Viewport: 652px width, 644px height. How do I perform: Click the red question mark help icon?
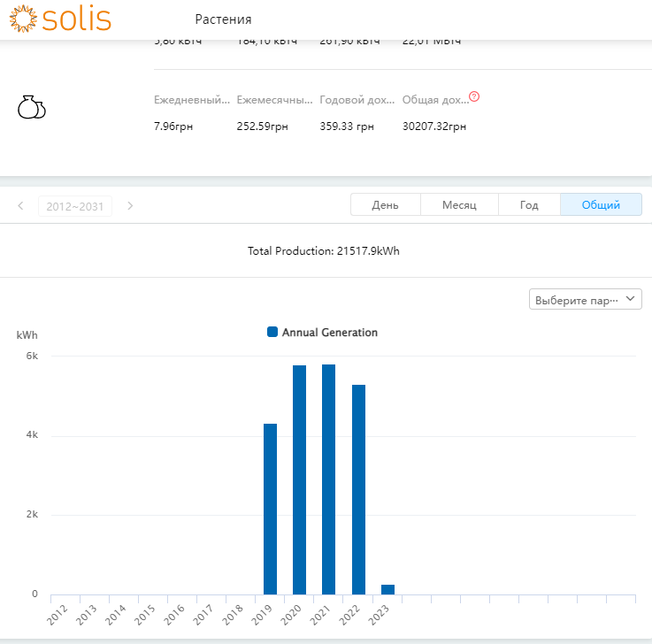(474, 96)
